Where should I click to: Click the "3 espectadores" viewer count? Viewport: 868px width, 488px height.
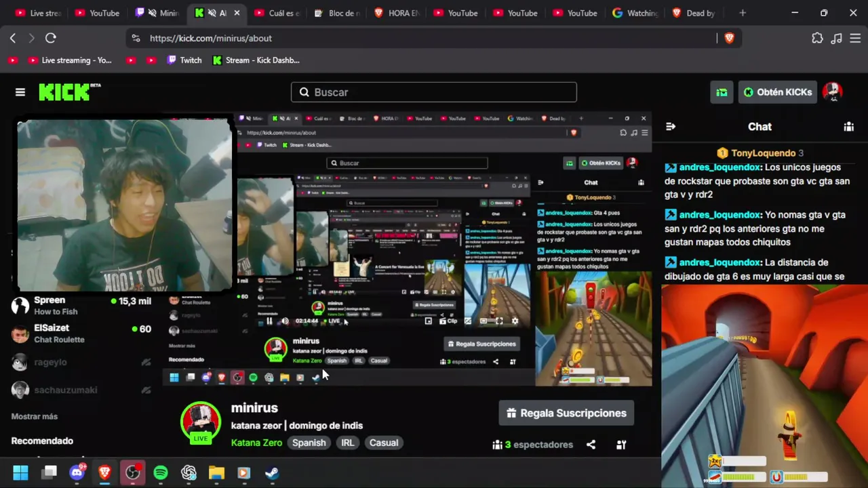(533, 445)
